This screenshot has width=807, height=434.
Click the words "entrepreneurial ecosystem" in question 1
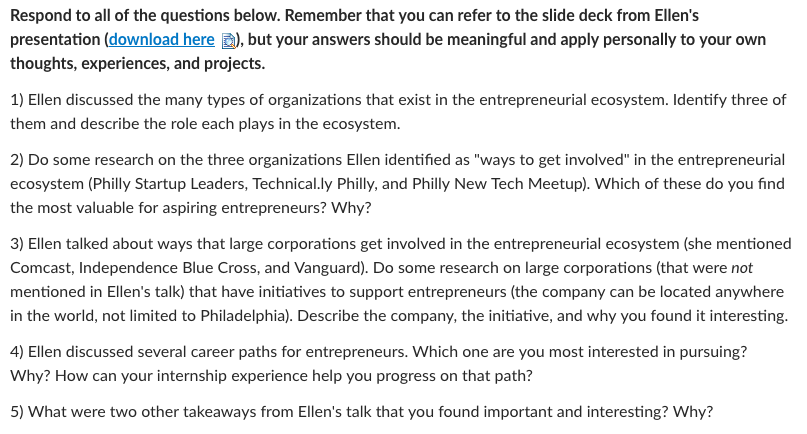click(572, 99)
